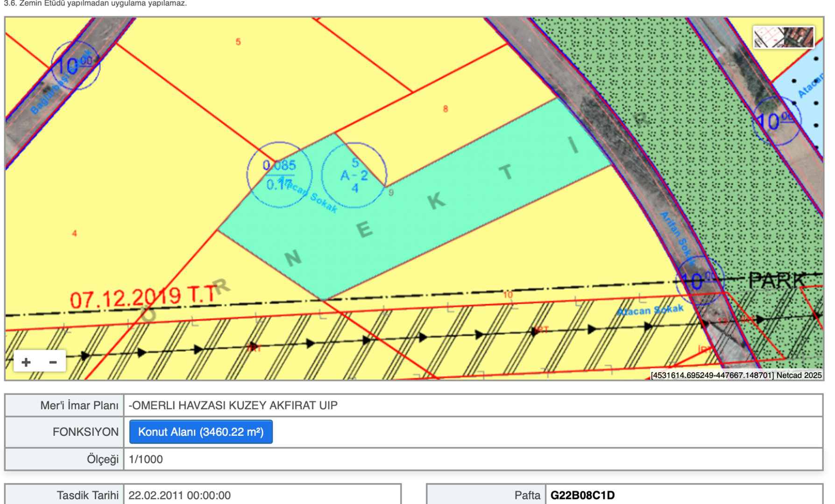Click the 10.00 road width circle beside the PARK label
This screenshot has height=504, width=835.
[699, 280]
